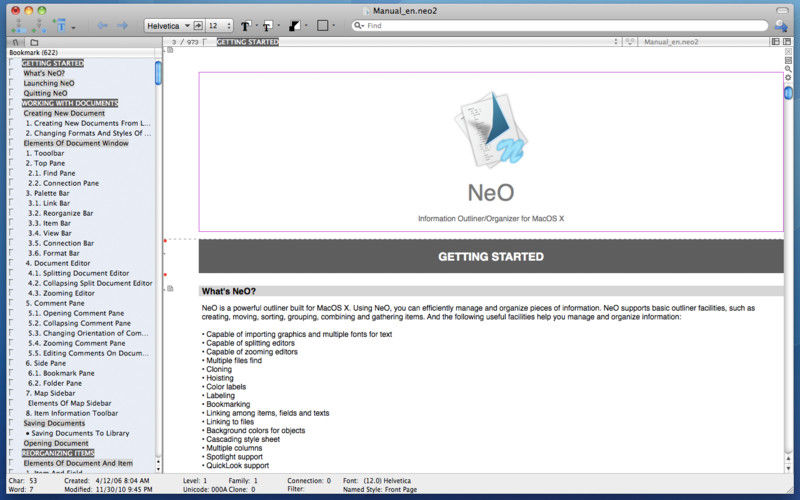Toggle checkbox beside Quitting NeO bookmark
Screen dimensions: 800x500
coord(12,92)
